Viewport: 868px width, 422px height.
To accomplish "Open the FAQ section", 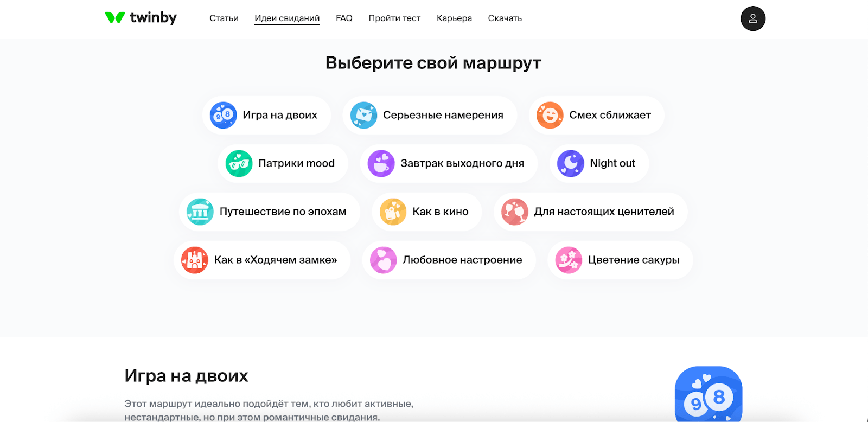I will coord(344,18).
